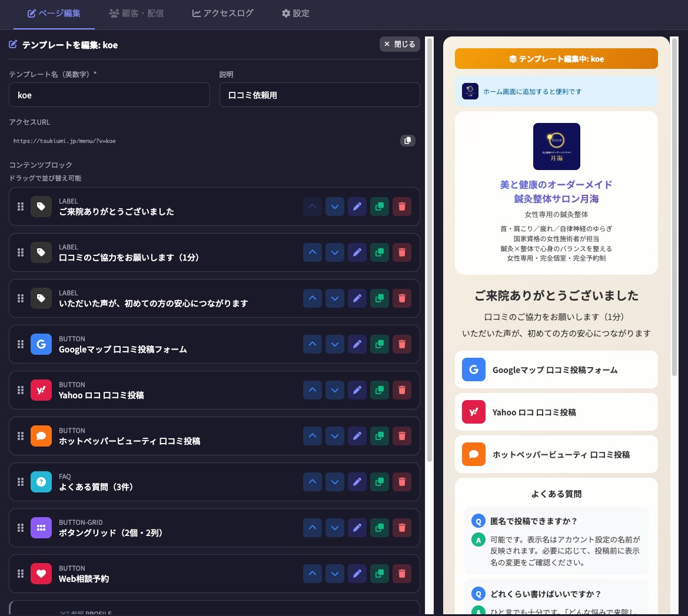688x616 pixels.
Task: Switch to the 顧客・配信 tab
Action: coord(136,14)
